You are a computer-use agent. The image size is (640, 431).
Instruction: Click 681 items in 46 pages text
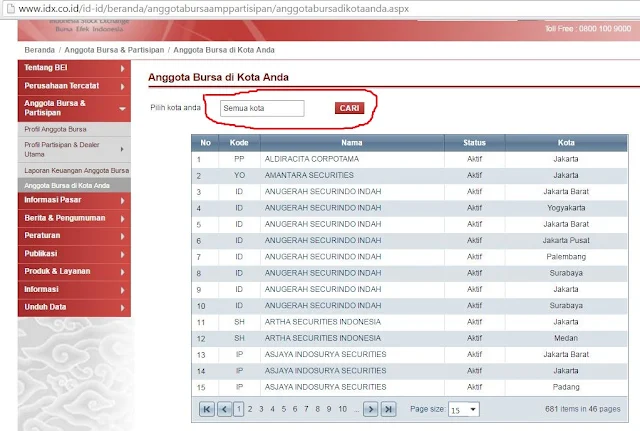tap(583, 409)
